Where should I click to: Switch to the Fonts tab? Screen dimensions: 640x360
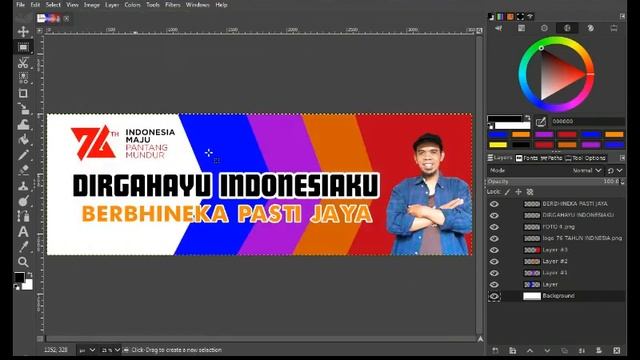point(527,158)
